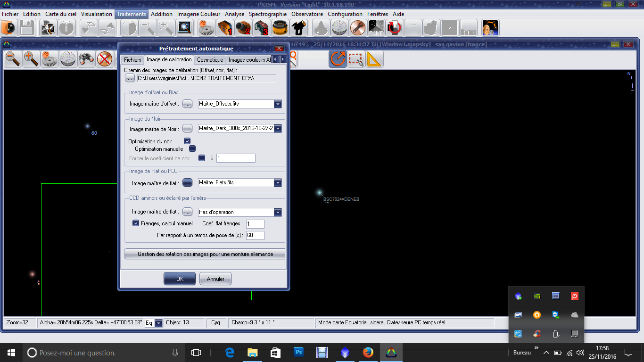Click the CALIB icon in main toolbar
Viewport: 644px width, 362px height.
[x=375, y=28]
